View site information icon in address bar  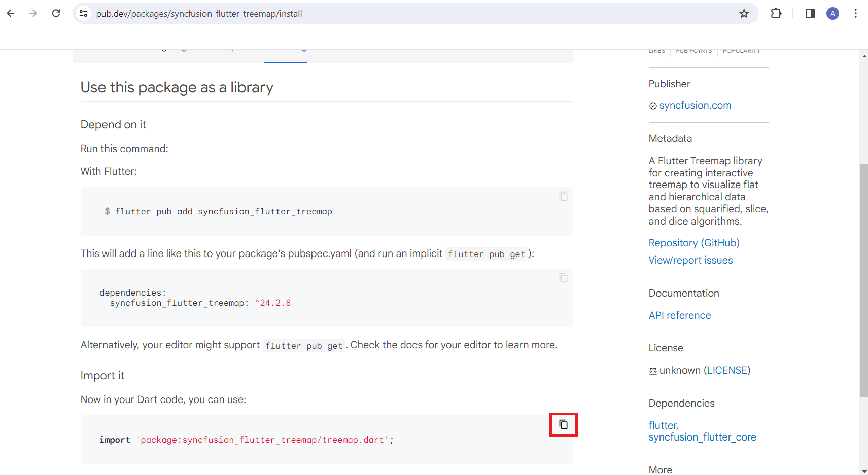tap(84, 14)
